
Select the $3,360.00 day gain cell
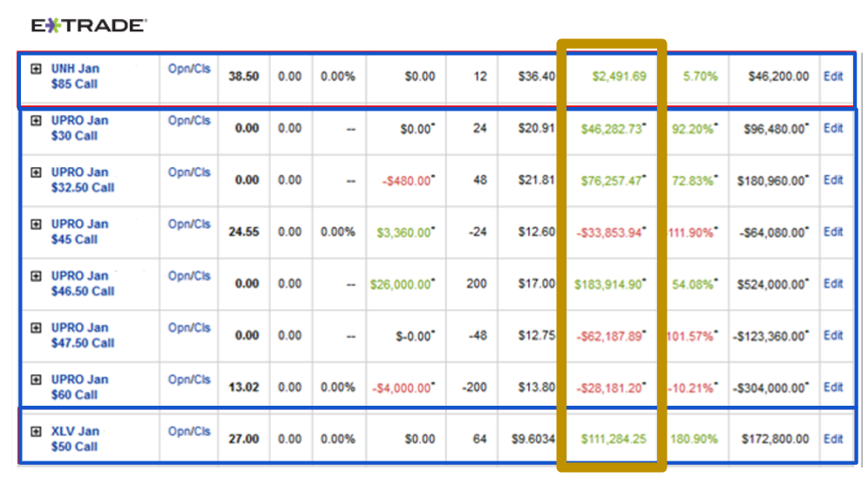[x=405, y=232]
